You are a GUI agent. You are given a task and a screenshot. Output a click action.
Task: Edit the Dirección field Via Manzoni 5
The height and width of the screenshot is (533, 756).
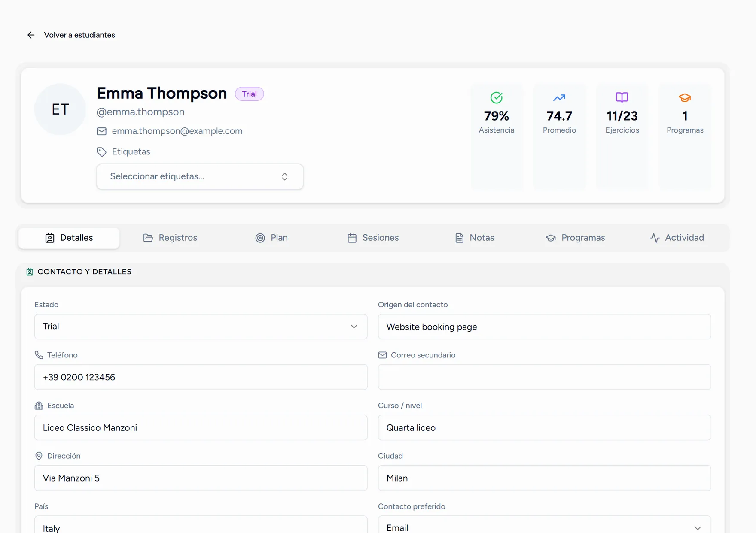pos(201,478)
